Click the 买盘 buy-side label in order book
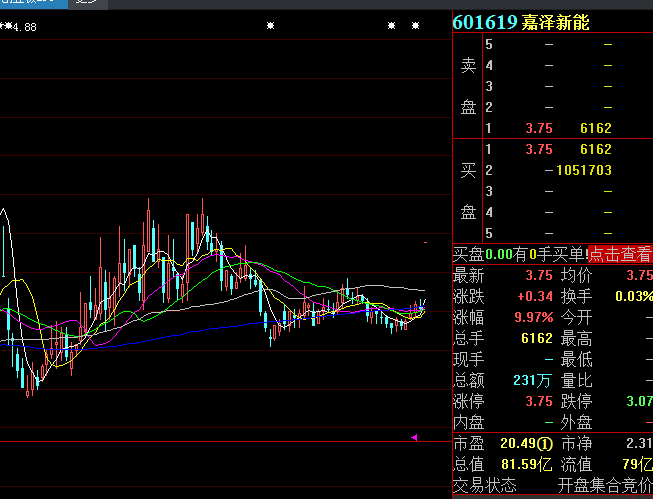Screen dimensions: 653x499 (468, 191)
